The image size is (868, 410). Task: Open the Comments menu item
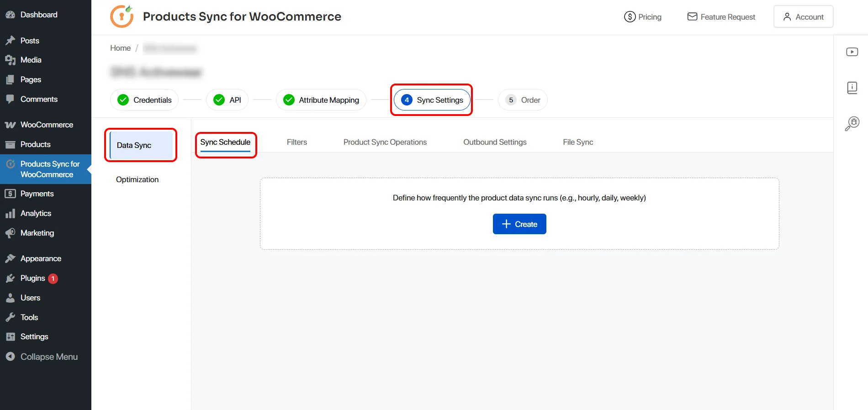(46, 99)
